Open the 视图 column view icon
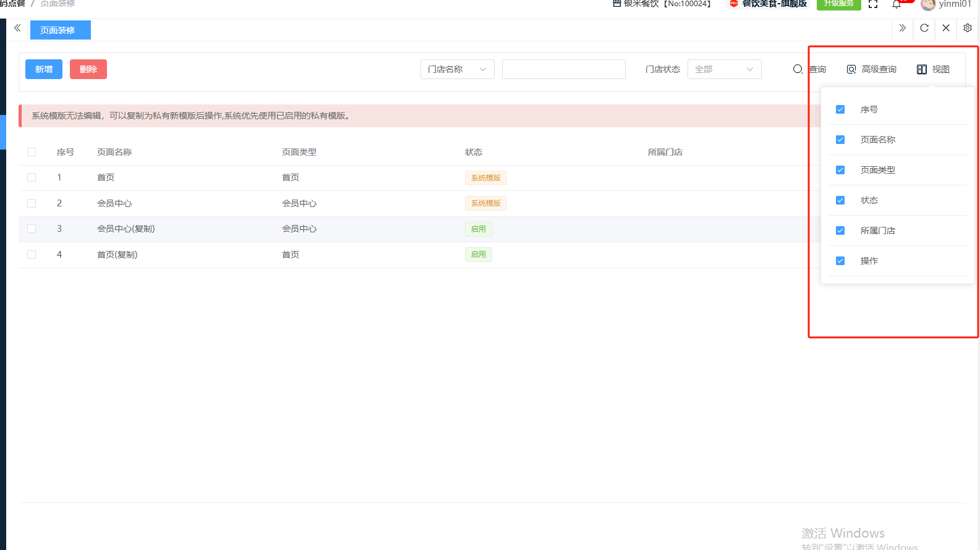This screenshot has width=980, height=550. tap(933, 69)
